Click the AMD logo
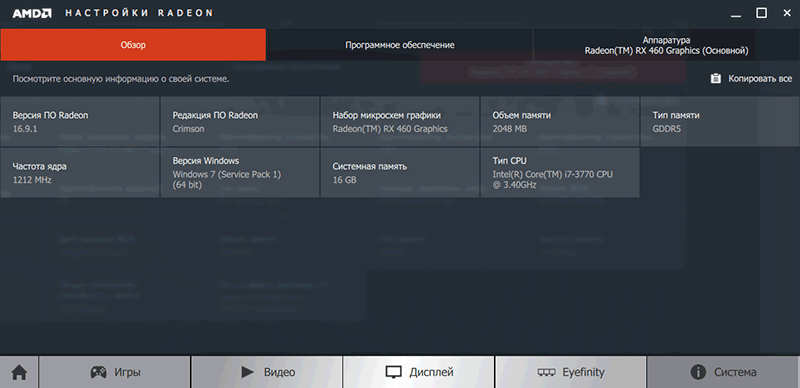 (32, 13)
